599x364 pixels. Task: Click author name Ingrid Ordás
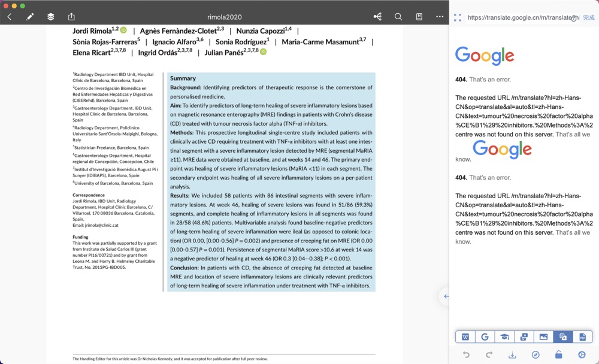(157, 53)
